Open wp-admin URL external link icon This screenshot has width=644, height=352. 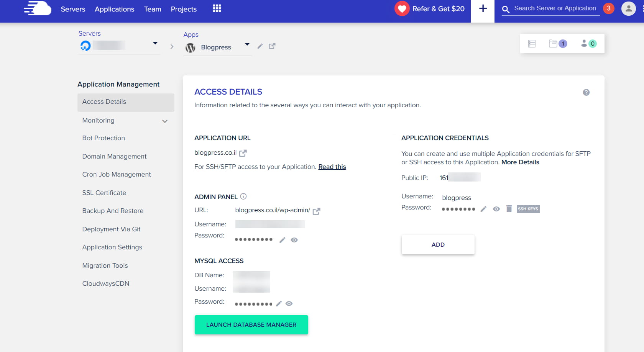pyautogui.click(x=316, y=211)
